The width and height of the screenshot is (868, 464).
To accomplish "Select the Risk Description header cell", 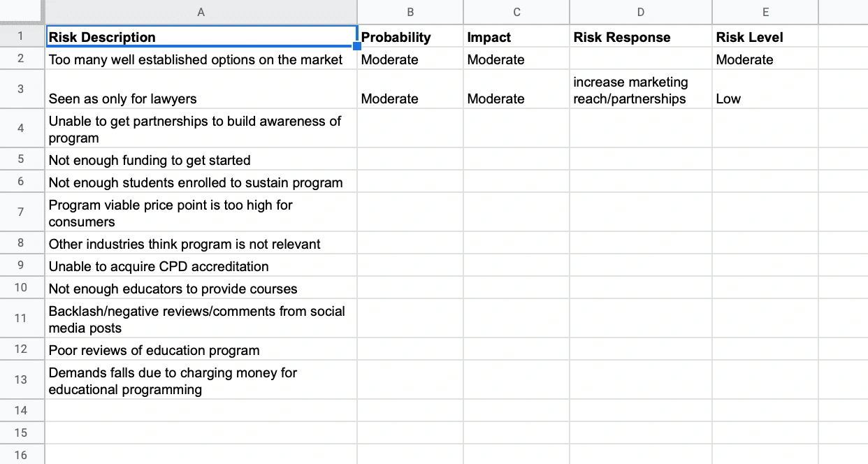I will pyautogui.click(x=201, y=37).
